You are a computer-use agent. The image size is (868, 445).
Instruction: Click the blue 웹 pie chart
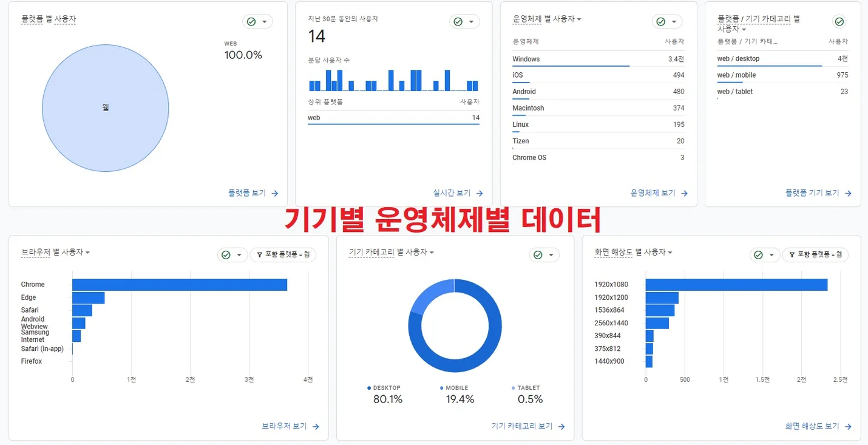(106, 108)
